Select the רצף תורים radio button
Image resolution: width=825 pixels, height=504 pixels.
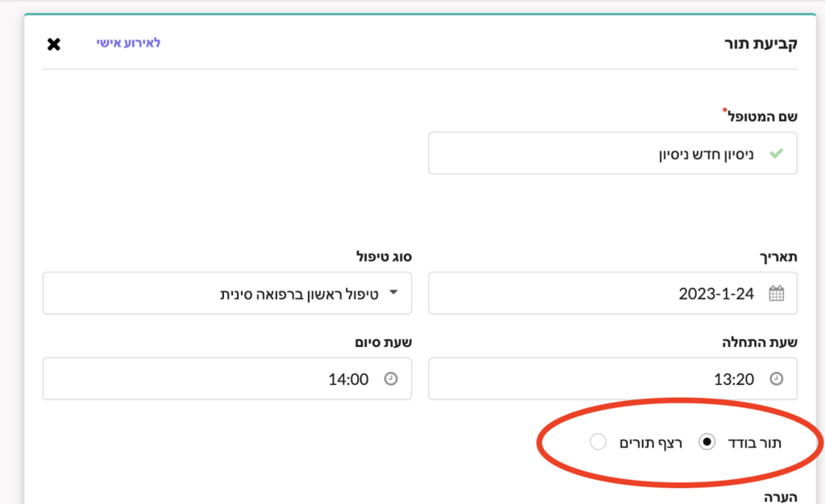pos(598,442)
